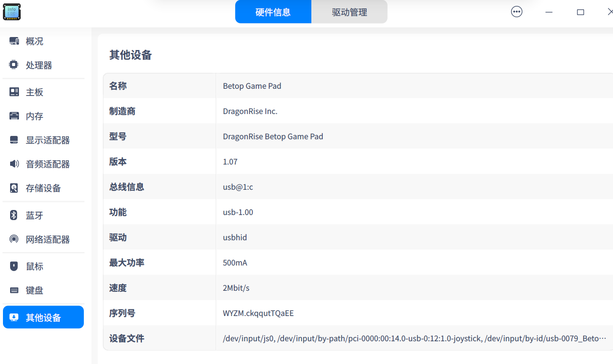
Task: Click the 主板 motherboard icon
Action: [x=14, y=92]
